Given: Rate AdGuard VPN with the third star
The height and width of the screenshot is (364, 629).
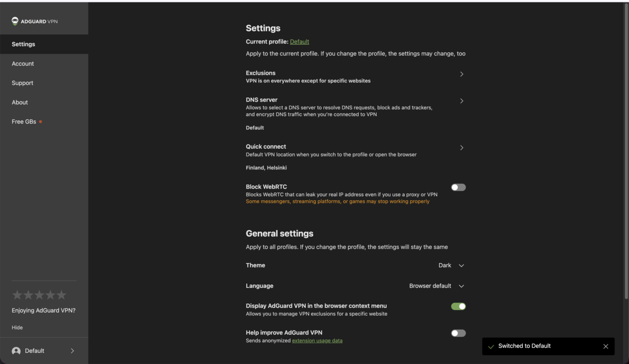Looking at the screenshot, I should coord(39,295).
